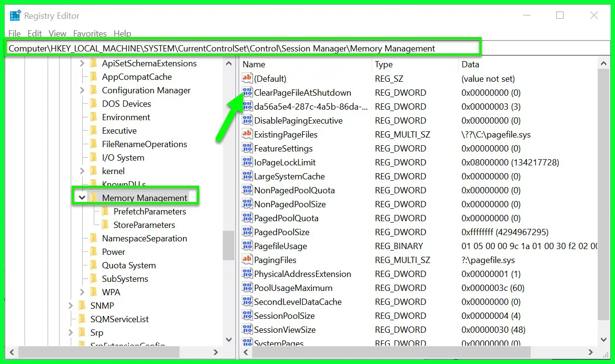
Task: Click the values pane scroll left arrow
Action: pyautogui.click(x=245, y=352)
